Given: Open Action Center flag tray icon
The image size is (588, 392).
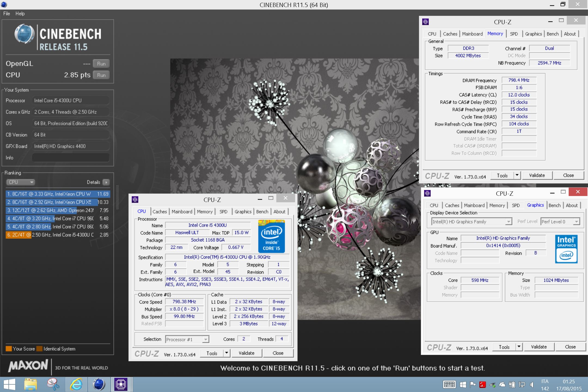Looking at the screenshot, I should [473, 385].
